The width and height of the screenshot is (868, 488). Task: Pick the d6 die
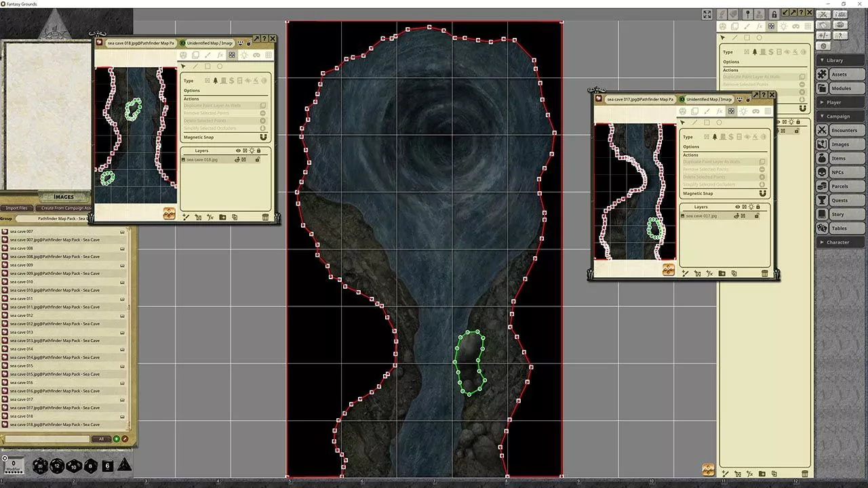pos(107,466)
